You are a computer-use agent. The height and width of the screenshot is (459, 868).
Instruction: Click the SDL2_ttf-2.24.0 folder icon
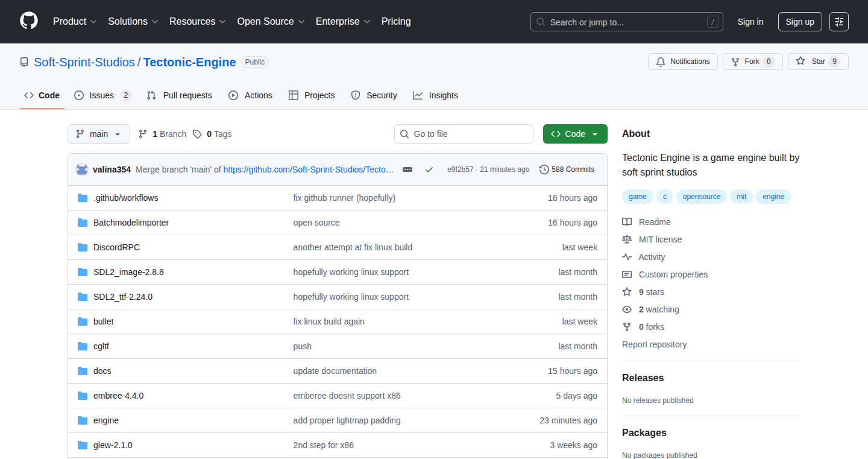[83, 297]
